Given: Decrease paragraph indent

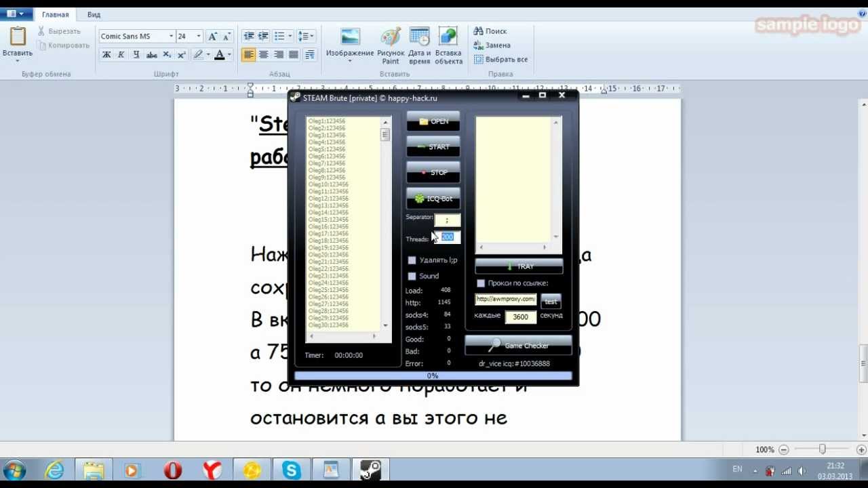Looking at the screenshot, I should [248, 37].
